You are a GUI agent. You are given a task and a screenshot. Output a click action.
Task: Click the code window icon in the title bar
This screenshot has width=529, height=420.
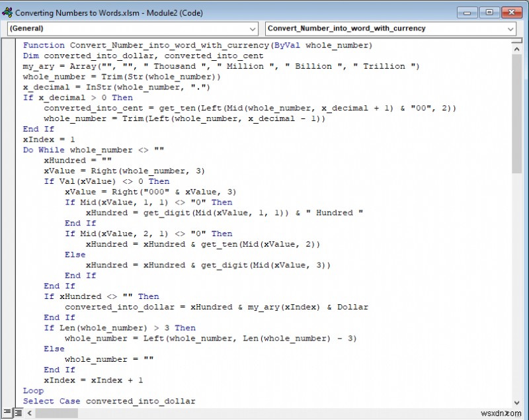[9, 13]
